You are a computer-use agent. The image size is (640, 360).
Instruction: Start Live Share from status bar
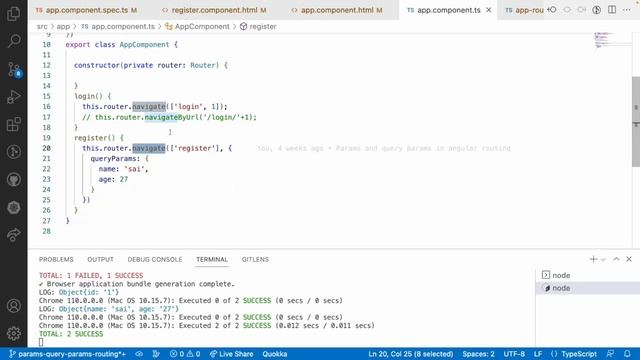pos(231,354)
